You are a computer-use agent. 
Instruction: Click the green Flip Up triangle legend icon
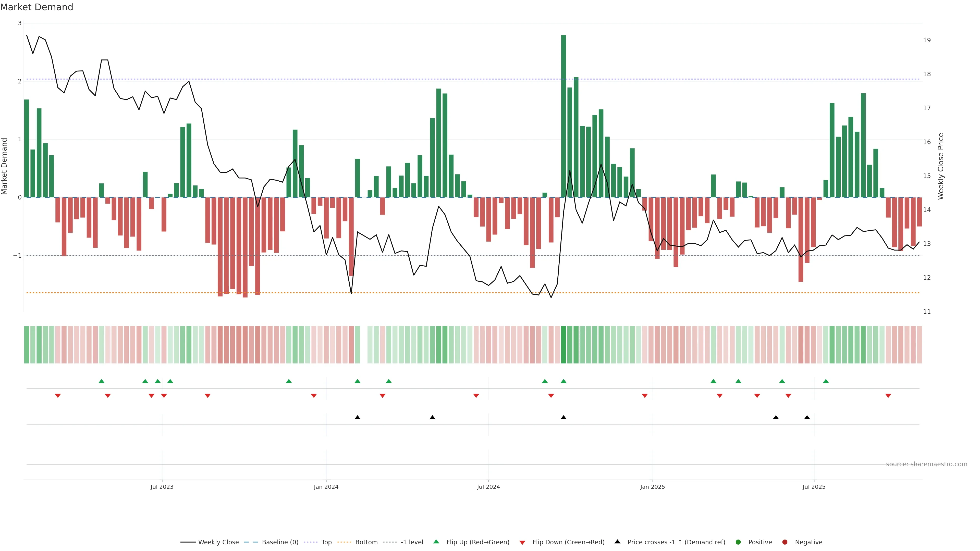point(436,542)
